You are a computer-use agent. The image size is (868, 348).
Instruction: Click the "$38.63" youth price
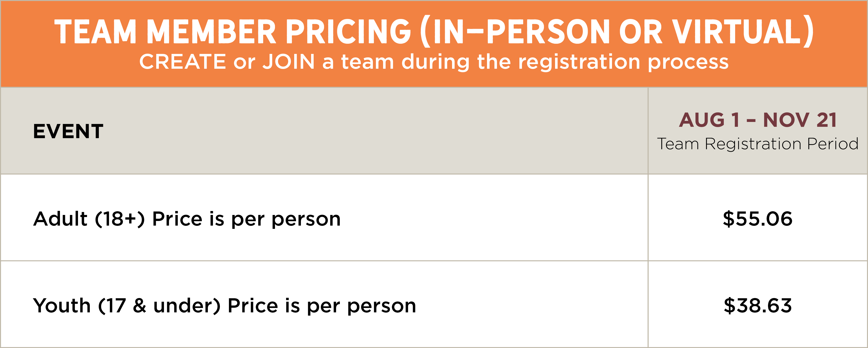pos(758,306)
